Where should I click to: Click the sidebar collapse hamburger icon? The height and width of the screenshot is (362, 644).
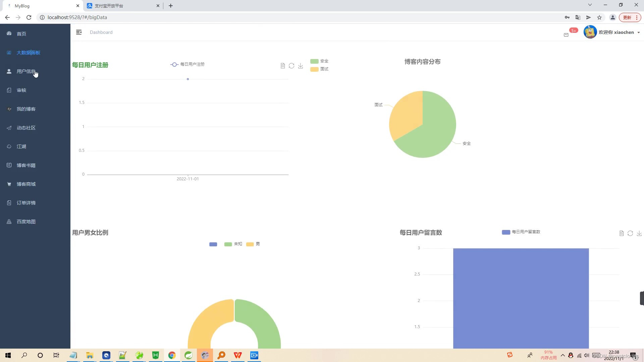pyautogui.click(x=79, y=32)
